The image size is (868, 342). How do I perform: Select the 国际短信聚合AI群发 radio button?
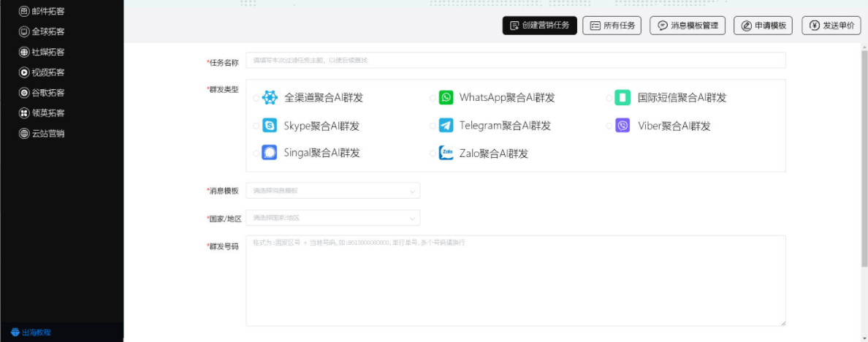[x=609, y=98]
